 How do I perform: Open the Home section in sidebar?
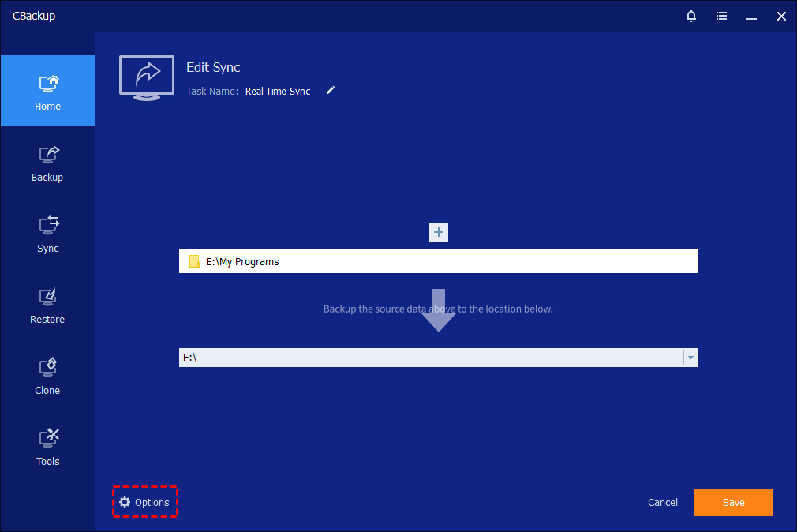(x=47, y=92)
